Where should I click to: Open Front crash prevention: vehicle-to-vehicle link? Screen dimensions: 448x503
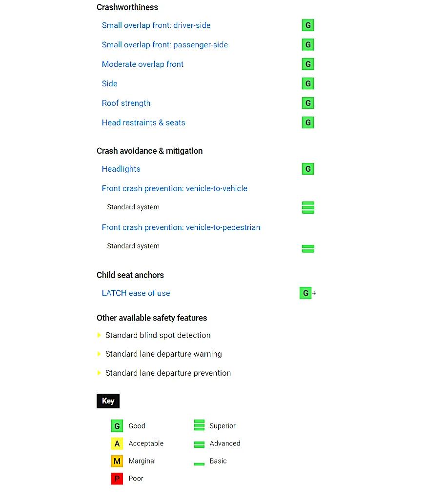pos(174,189)
